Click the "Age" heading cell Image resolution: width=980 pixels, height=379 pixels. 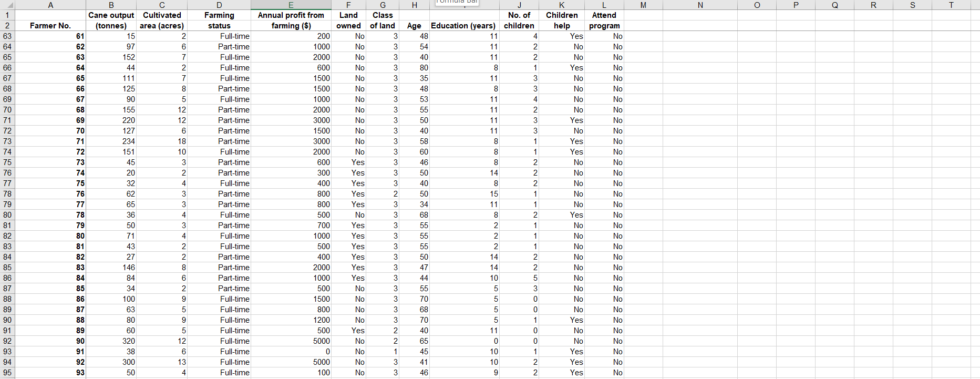(414, 26)
